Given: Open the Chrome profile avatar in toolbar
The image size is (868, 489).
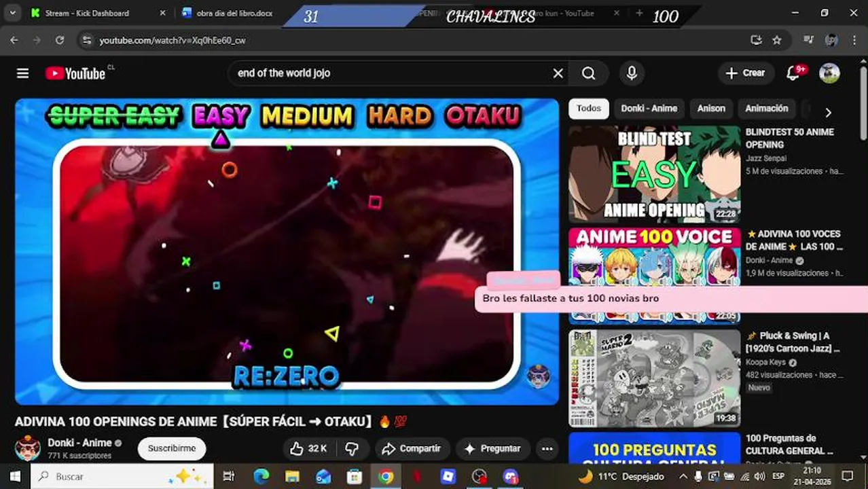Looking at the screenshot, I should (x=831, y=40).
